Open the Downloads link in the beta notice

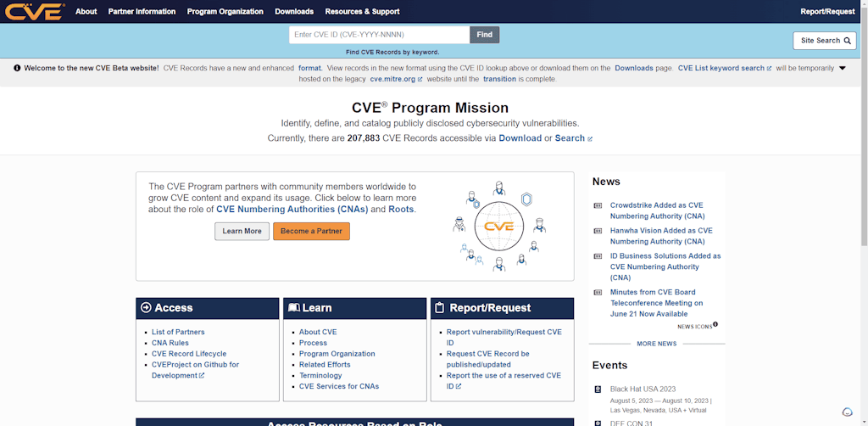tap(634, 68)
